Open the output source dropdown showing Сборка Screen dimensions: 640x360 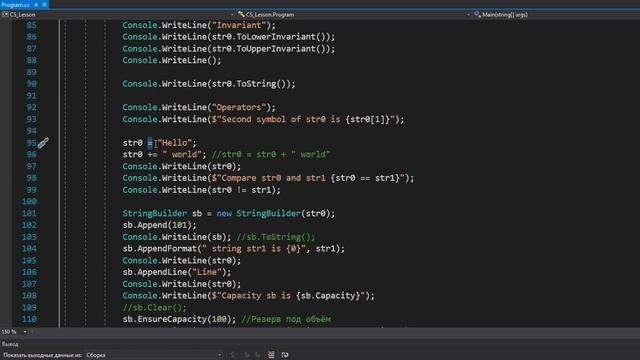tap(153, 355)
